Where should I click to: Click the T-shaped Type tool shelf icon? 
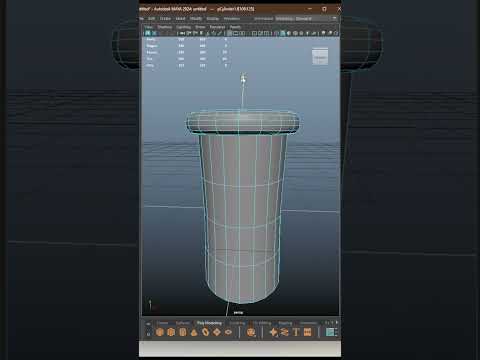[x=296, y=332]
